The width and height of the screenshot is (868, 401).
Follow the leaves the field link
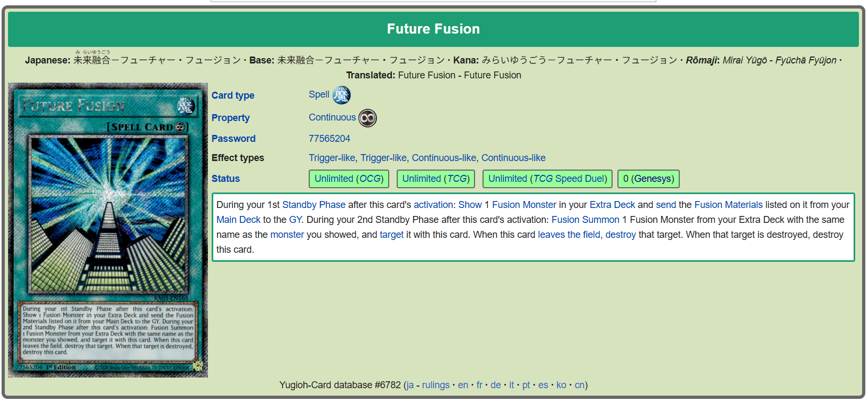tap(569, 235)
